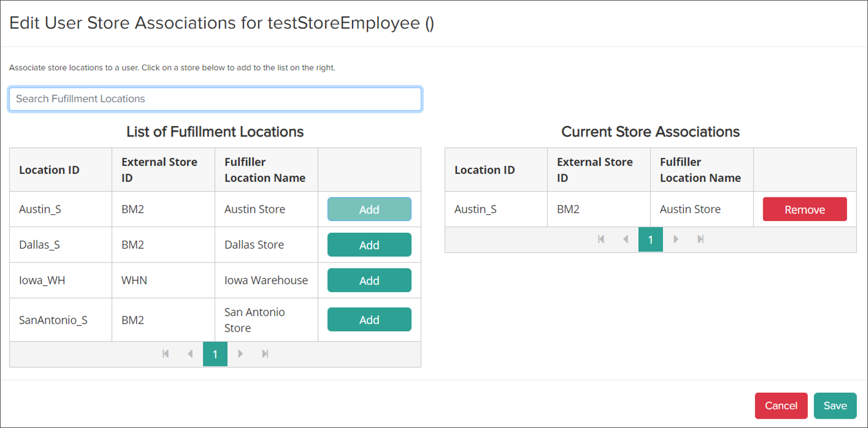Add the San Antonio Store location

(x=369, y=320)
